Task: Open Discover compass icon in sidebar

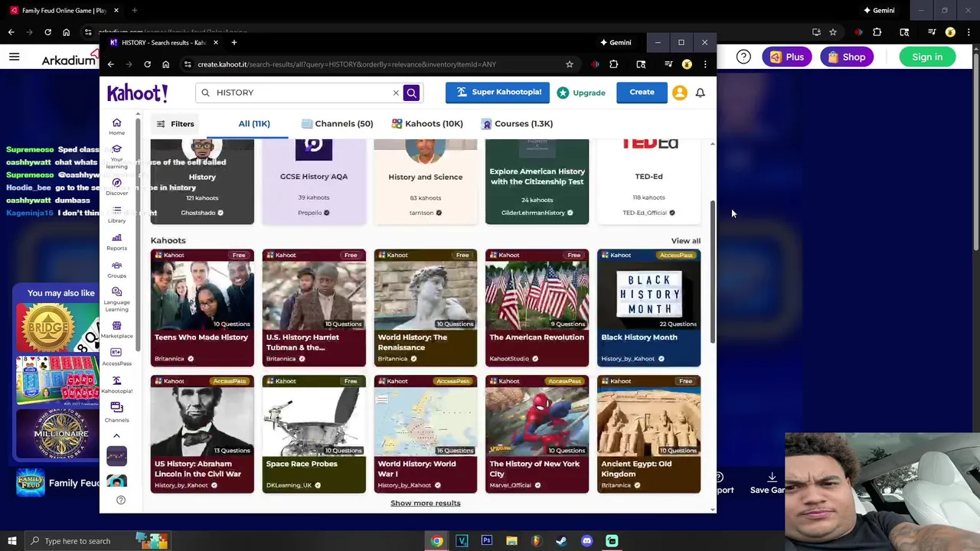Action: (x=116, y=187)
